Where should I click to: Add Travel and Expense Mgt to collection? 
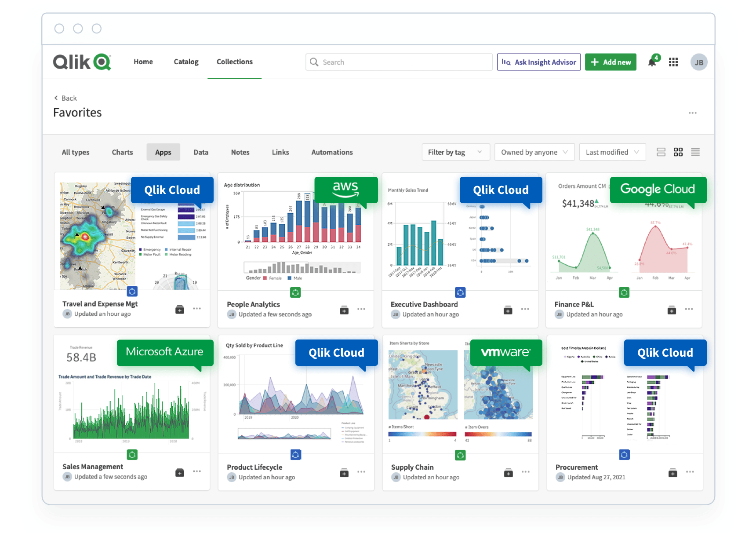[180, 310]
